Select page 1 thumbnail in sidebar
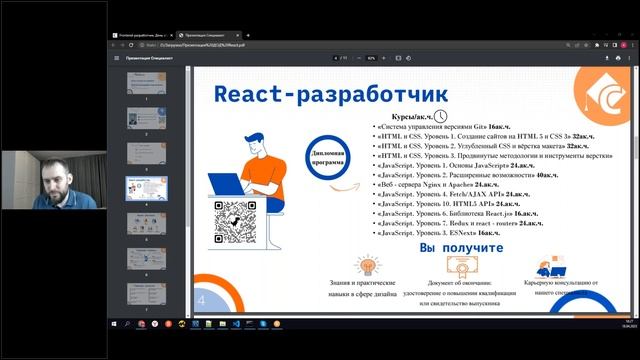This screenshot has height=360, width=640. (x=147, y=83)
